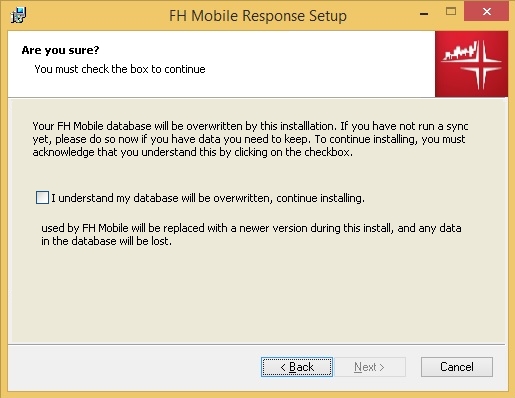The image size is (515, 398).
Task: Close the setup window with the red X
Action: tap(487, 11)
